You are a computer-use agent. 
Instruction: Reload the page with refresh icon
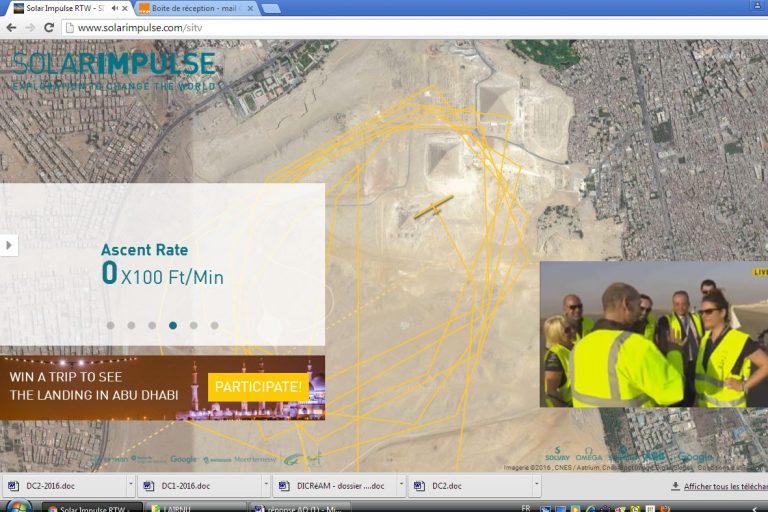(x=49, y=27)
